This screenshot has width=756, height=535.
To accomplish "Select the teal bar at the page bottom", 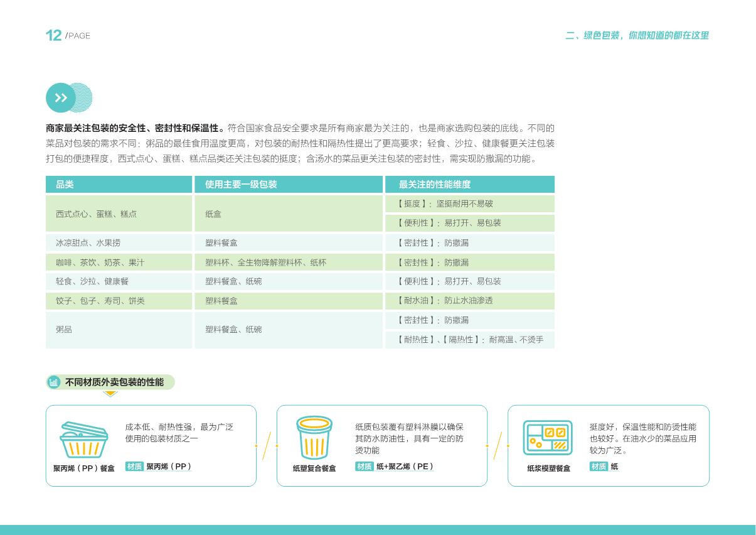I will click(378, 531).
